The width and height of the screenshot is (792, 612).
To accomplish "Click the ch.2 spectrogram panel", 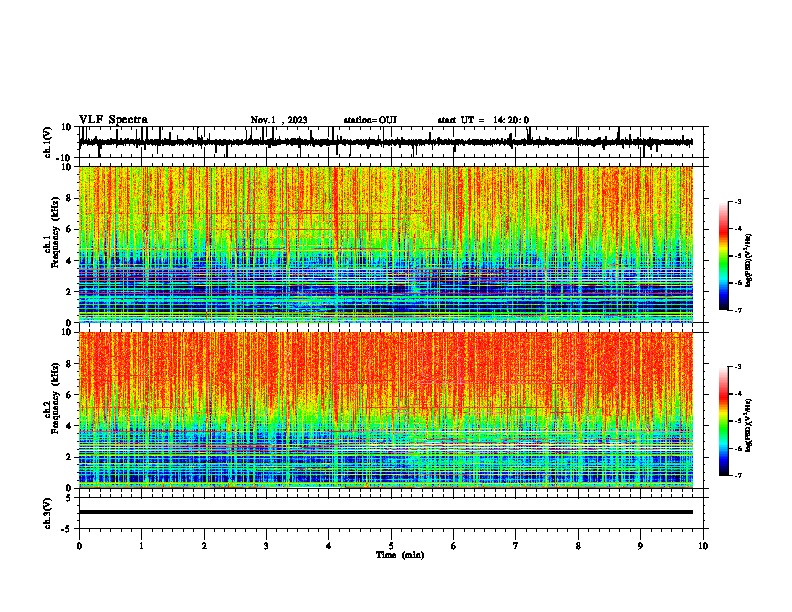I will coord(386,410).
